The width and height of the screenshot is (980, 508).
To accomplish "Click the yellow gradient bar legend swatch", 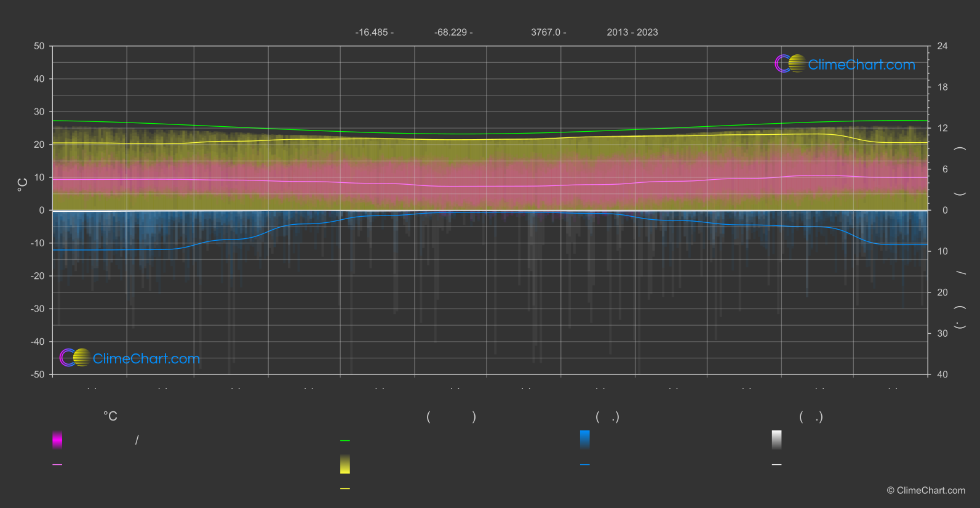I will coord(345,464).
